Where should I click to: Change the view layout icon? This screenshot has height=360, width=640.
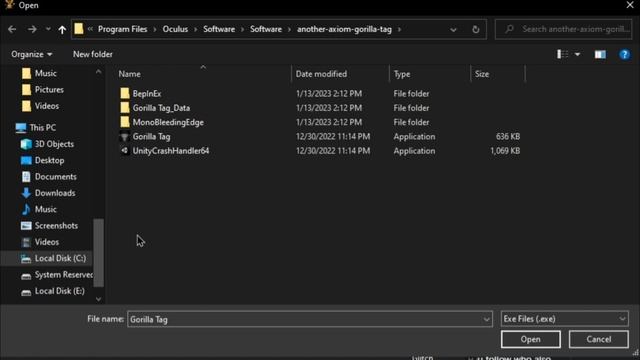(562, 54)
